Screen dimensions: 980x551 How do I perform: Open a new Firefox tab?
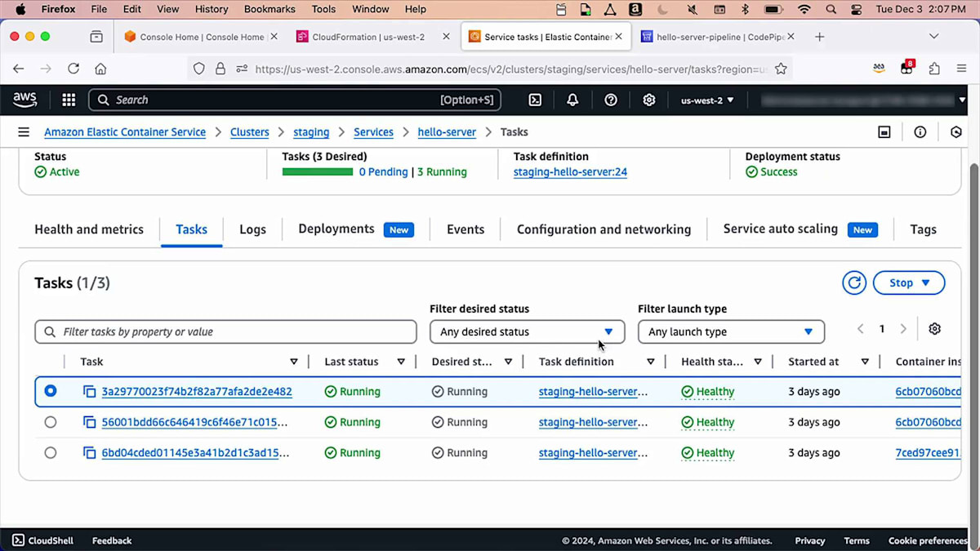(819, 37)
